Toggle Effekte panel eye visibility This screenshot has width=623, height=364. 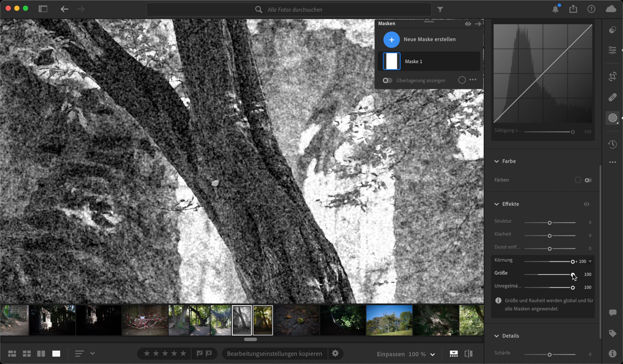point(586,204)
